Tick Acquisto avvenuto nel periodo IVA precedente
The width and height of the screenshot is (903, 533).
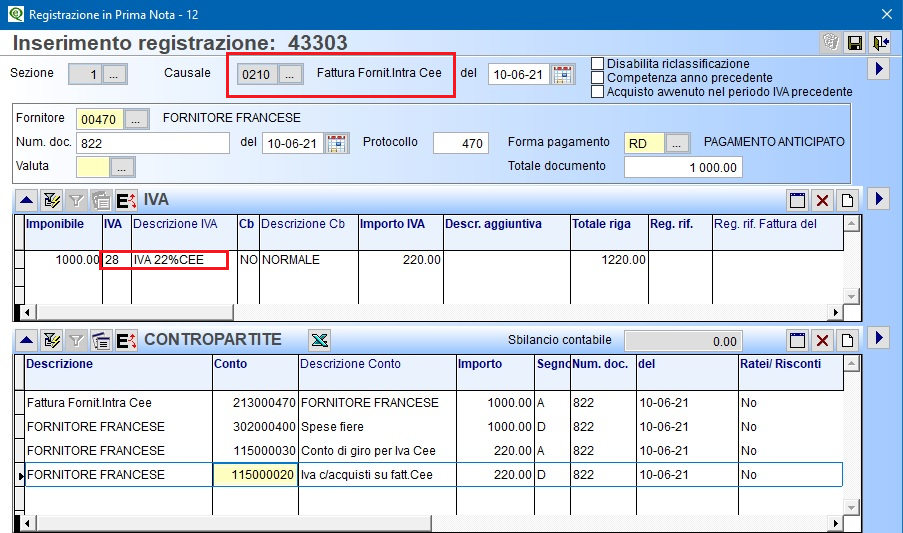[598, 91]
